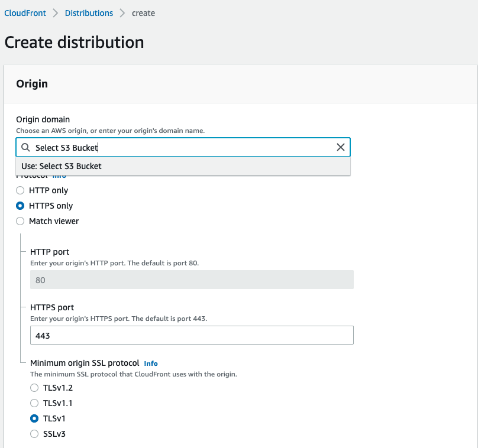
Task: Click inside the Origin domain search field
Action: [183, 147]
